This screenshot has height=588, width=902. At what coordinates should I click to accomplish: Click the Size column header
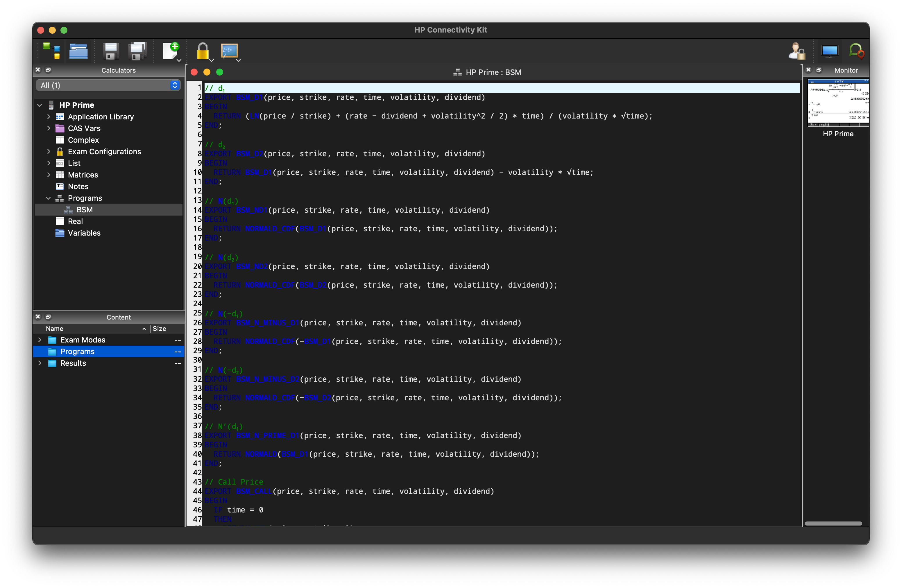[x=160, y=329]
